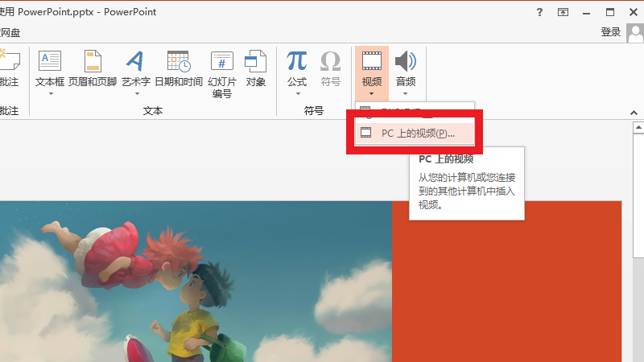Click the 幻灯片编号 slide number icon
Screen dimensions: 644x362
221,61
